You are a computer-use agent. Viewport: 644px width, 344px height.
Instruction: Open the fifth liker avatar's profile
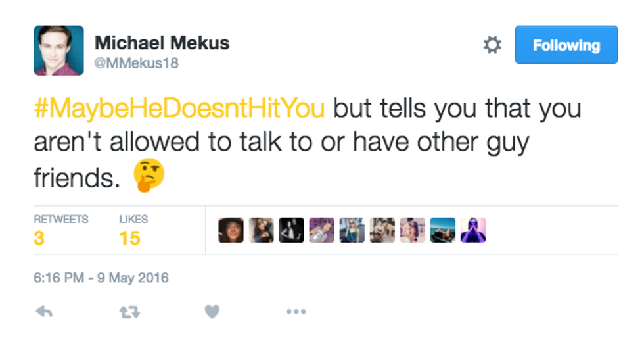[352, 230]
